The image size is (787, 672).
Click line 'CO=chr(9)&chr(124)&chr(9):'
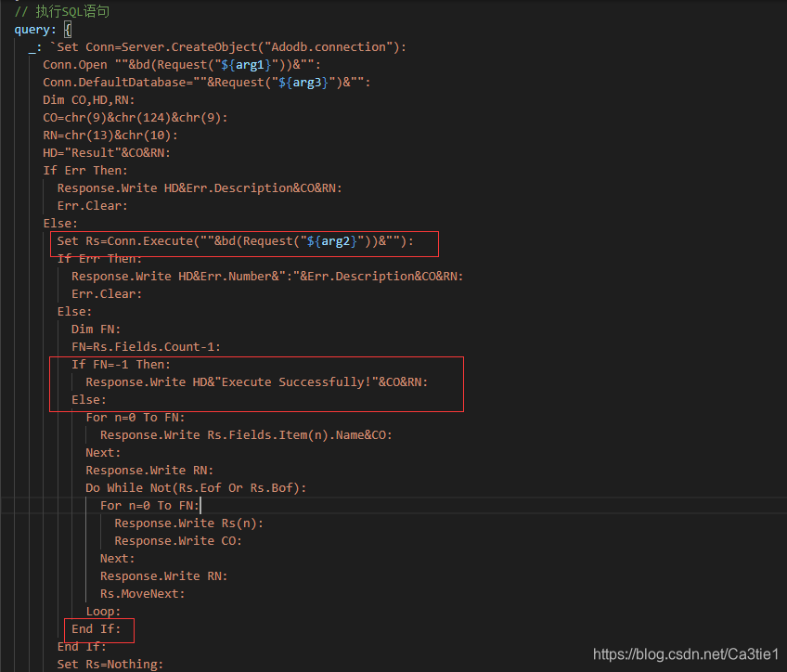(x=135, y=118)
